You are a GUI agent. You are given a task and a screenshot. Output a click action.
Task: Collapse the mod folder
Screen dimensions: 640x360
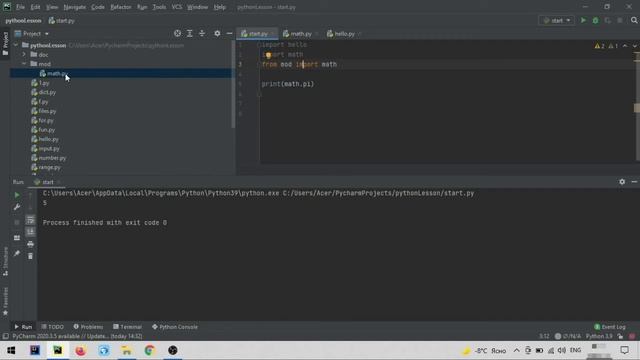pyautogui.click(x=24, y=64)
